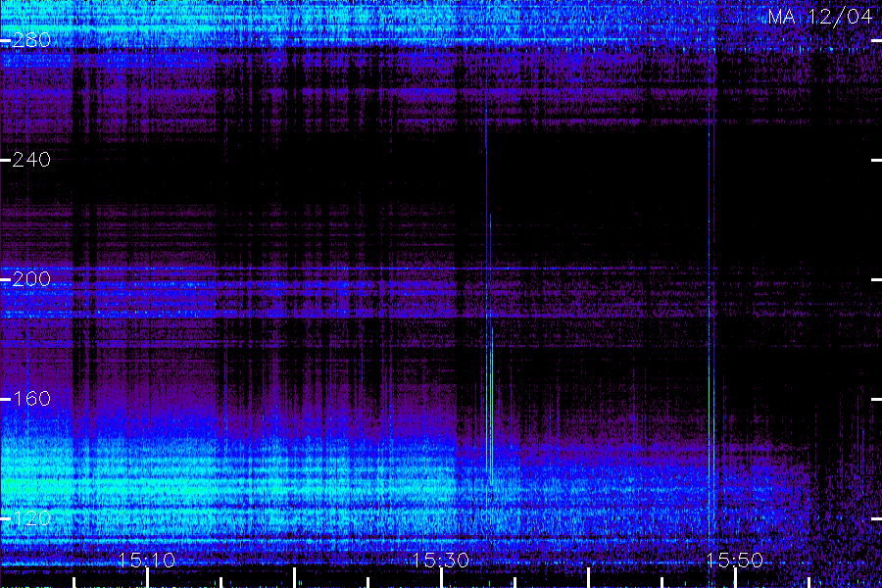Click the 15:10 time label
Viewport: 882px width, 588px height.
click(146, 560)
